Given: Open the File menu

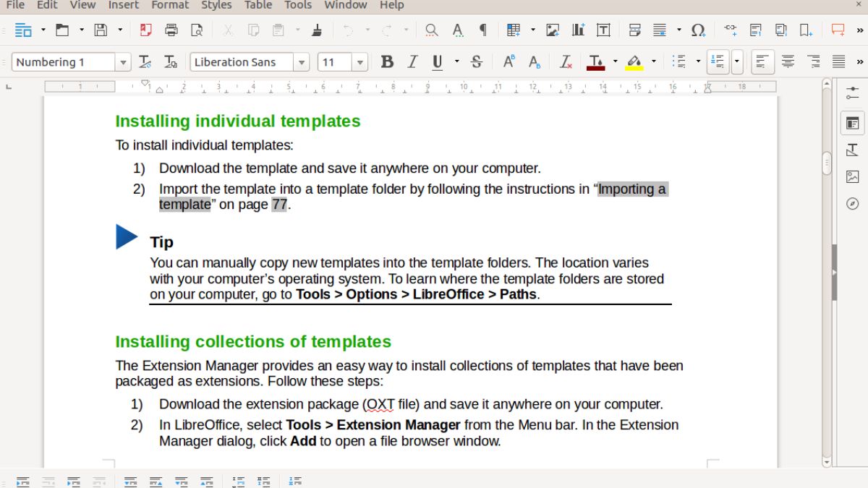Looking at the screenshot, I should pos(15,5).
